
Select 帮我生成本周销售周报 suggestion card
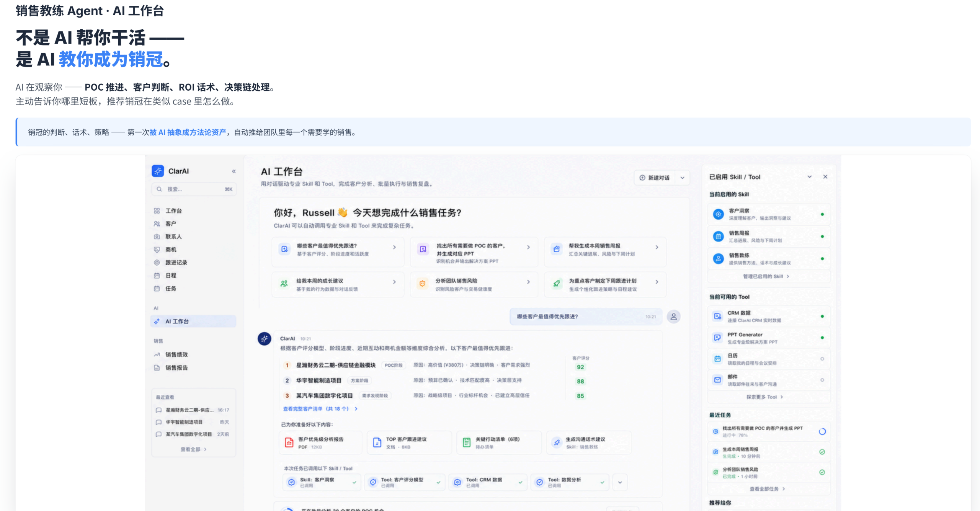tap(605, 251)
